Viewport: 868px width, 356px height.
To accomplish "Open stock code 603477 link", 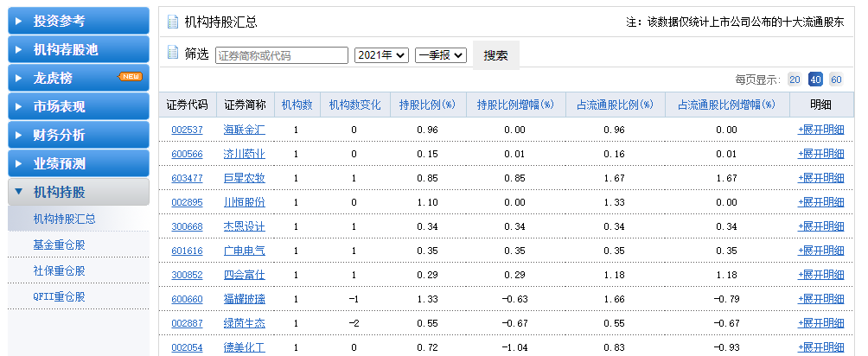I will (x=187, y=178).
